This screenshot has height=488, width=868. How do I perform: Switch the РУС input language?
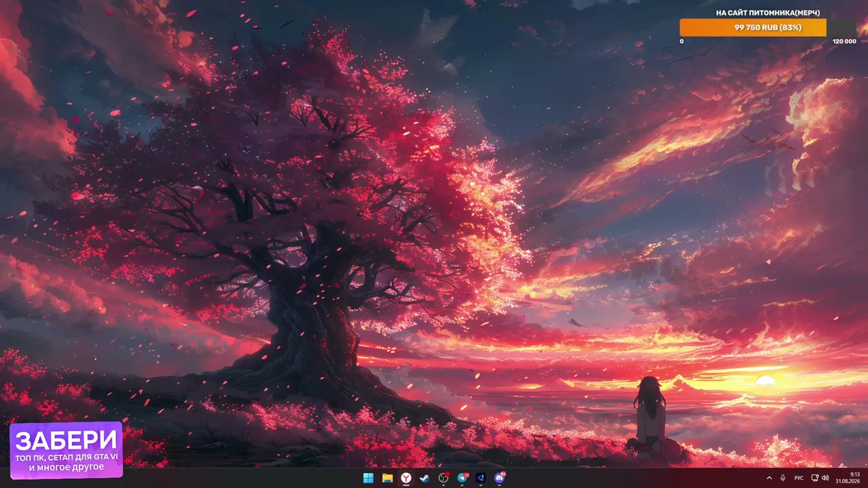tap(799, 478)
